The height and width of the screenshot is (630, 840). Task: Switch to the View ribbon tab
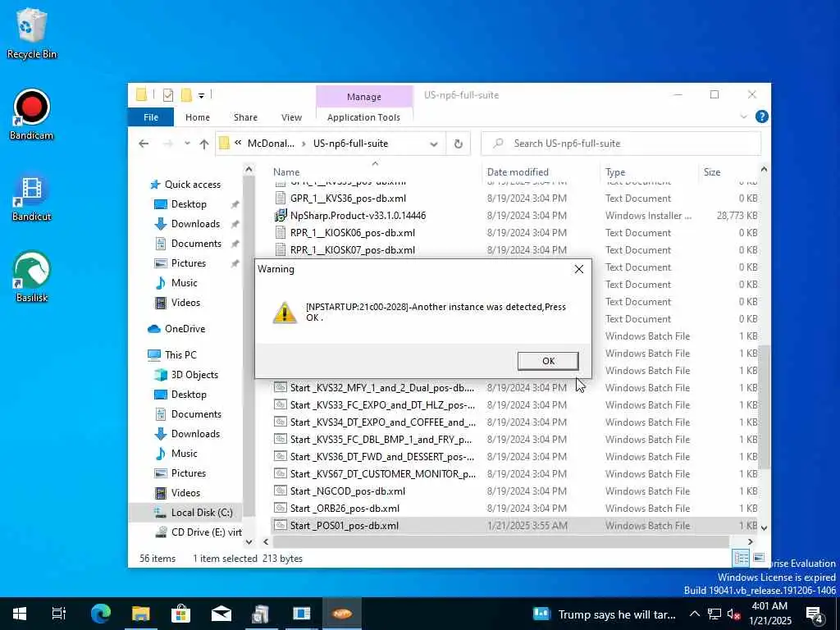point(291,117)
